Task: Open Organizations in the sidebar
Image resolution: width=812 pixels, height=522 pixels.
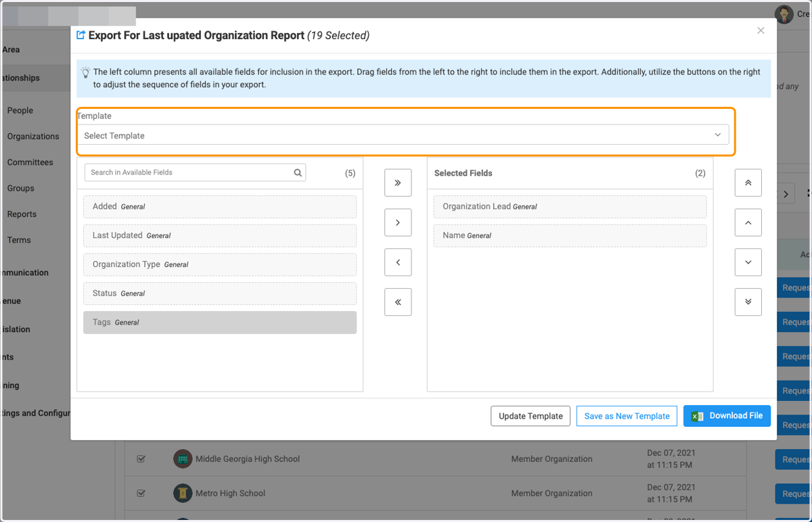Action: (x=33, y=136)
